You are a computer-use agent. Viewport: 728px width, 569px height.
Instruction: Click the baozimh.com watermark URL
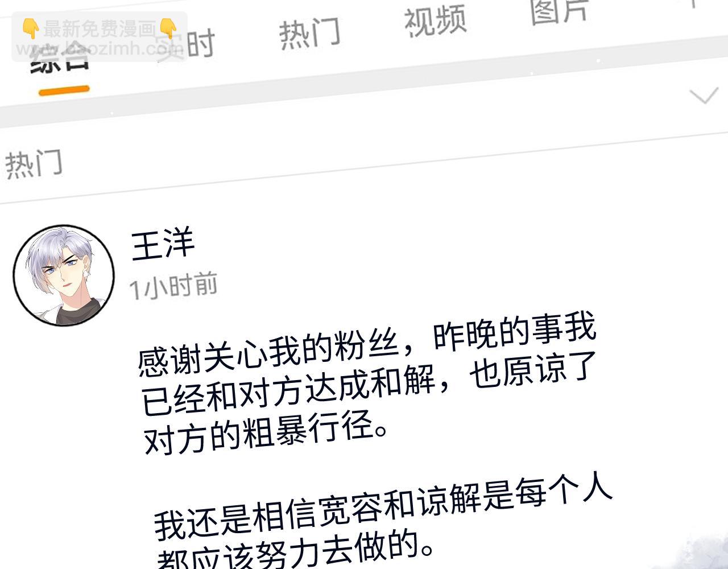pos(99,48)
